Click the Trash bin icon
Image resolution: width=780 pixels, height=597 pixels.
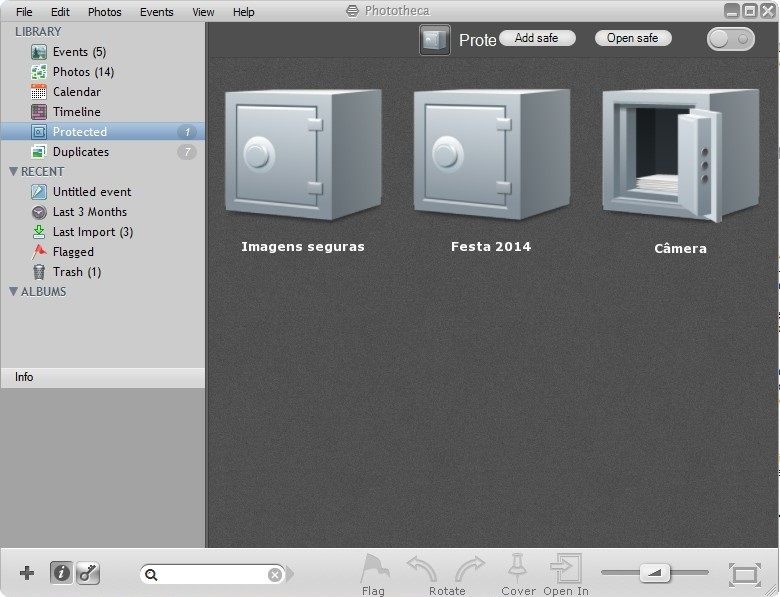(x=39, y=272)
